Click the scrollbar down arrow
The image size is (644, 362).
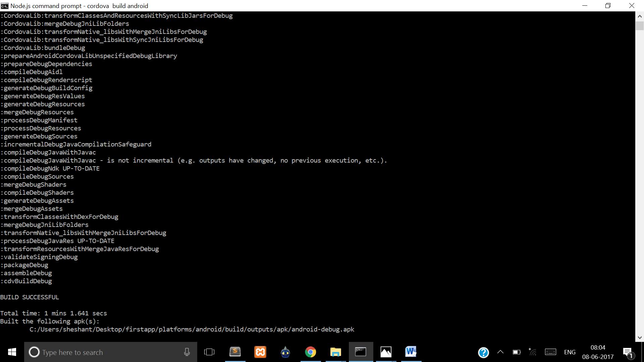click(640, 338)
